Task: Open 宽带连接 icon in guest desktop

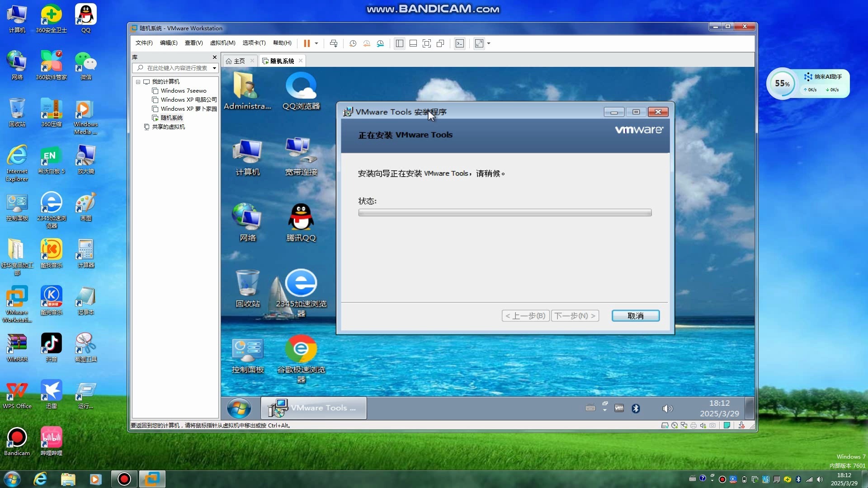Action: 301,156
